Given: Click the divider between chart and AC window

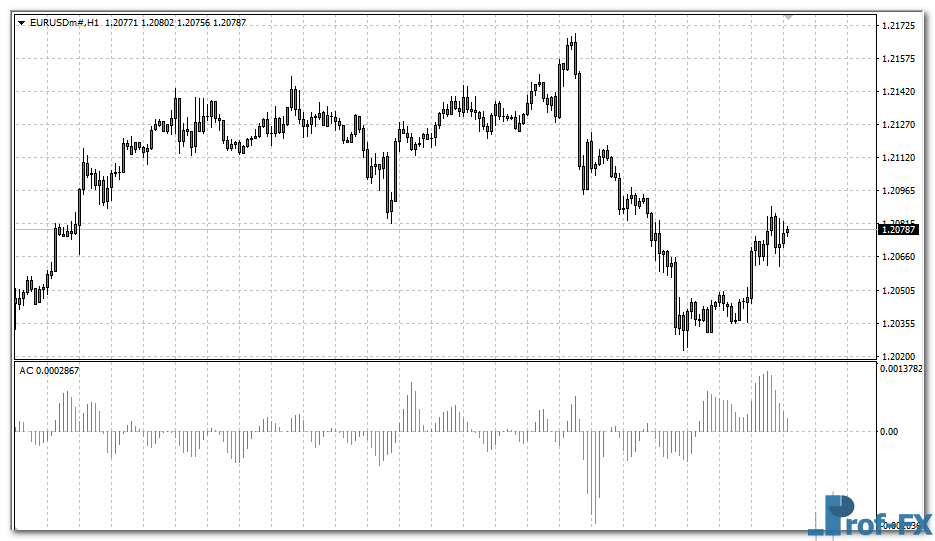Looking at the screenshot, I should point(445,360).
